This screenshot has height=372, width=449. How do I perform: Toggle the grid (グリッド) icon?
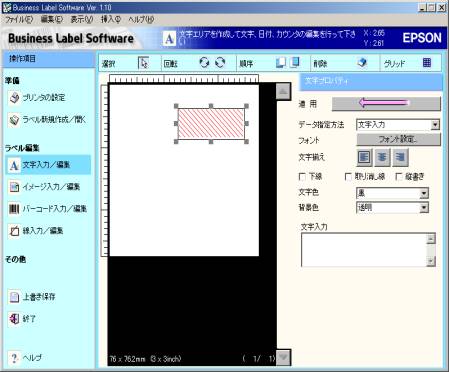427,62
